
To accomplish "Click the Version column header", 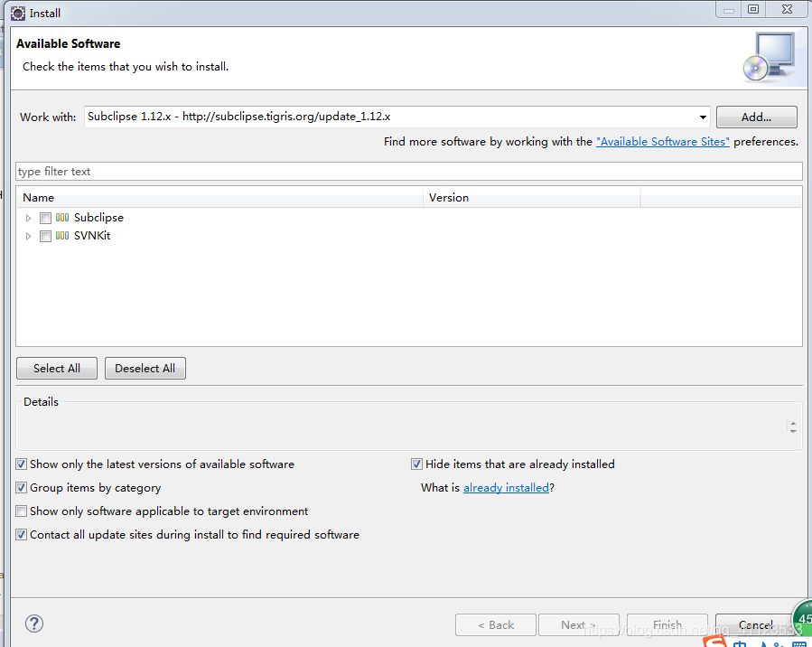I will point(532,198).
